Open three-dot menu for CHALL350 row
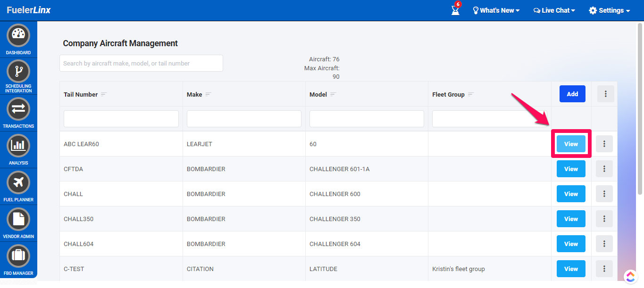This screenshot has height=288, width=644. tap(604, 219)
